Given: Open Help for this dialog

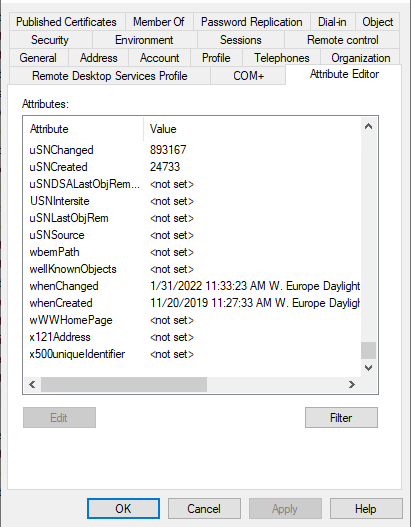Looking at the screenshot, I should point(366,509).
